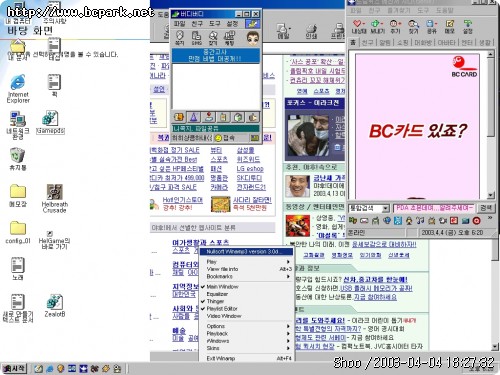This screenshot has width=500, height=375.
Task: Click the green logo button in BuddyBuddy menu bar
Action: tap(252, 24)
